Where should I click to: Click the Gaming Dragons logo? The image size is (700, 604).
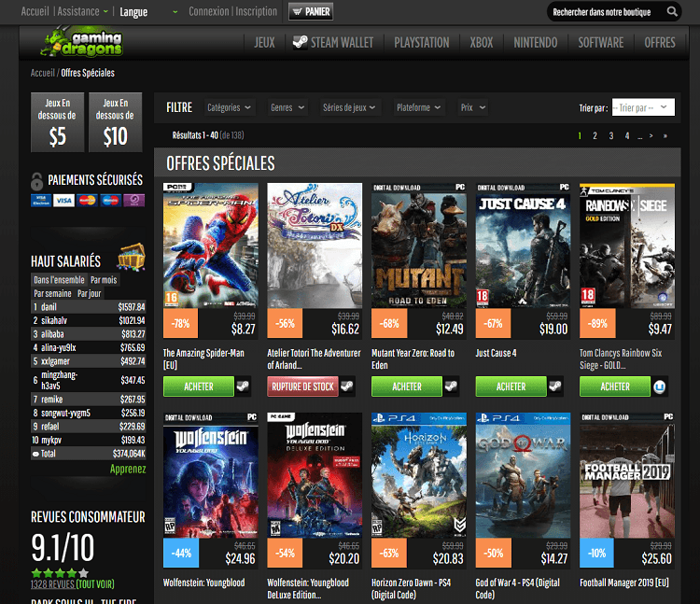[82, 43]
